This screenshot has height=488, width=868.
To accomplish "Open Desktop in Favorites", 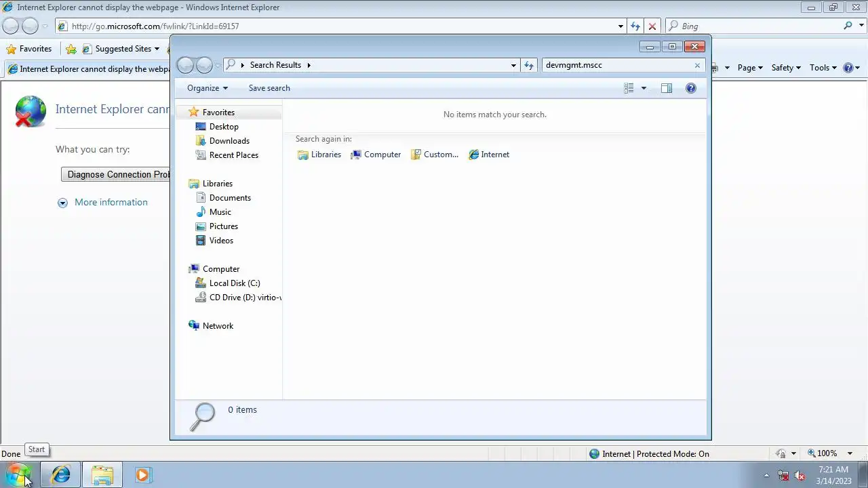I will tap(224, 127).
